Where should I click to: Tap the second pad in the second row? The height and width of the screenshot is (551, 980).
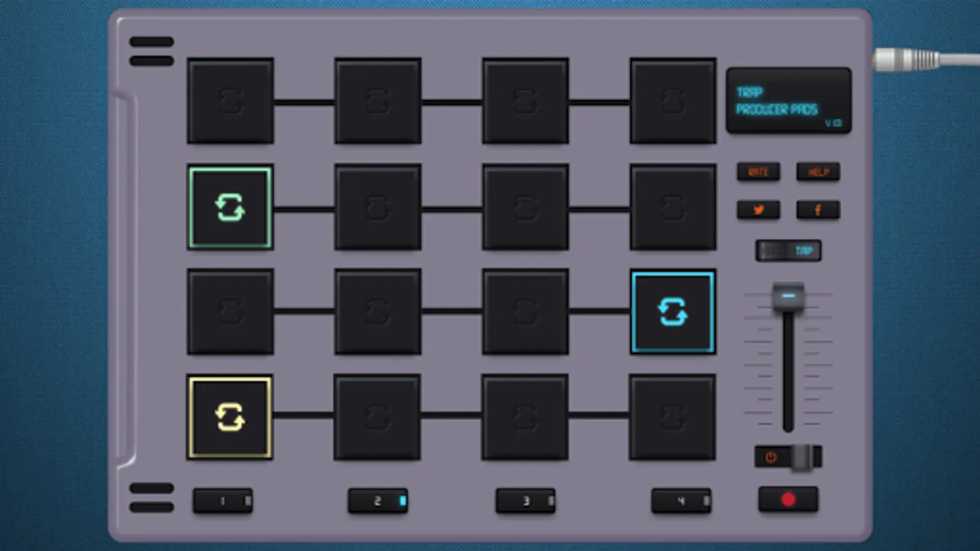pos(378,207)
